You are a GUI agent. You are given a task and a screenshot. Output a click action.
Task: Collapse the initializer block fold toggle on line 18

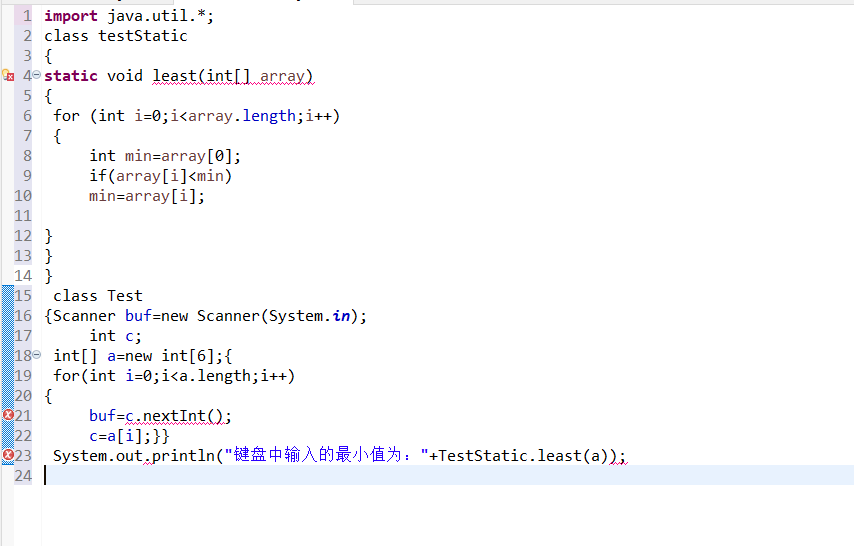(x=36, y=355)
